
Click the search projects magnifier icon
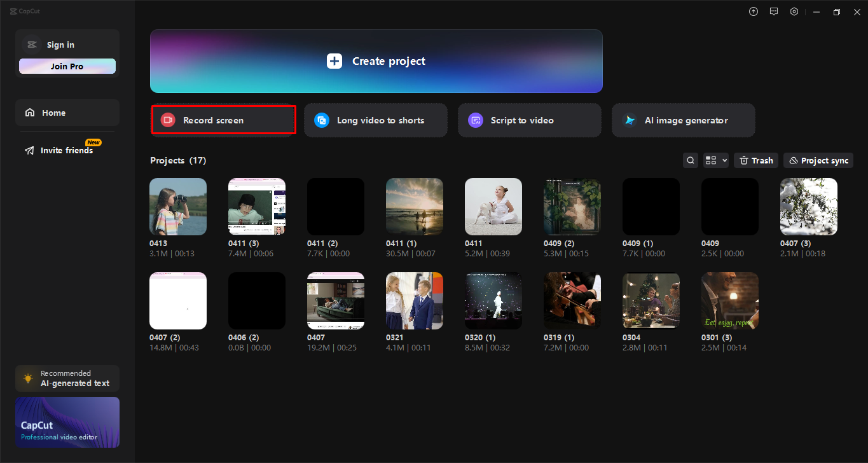click(691, 160)
